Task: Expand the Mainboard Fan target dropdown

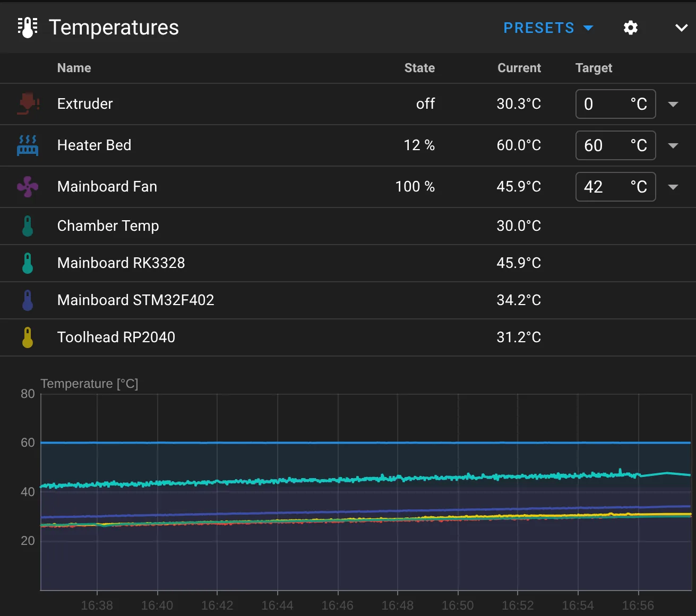Action: point(673,187)
